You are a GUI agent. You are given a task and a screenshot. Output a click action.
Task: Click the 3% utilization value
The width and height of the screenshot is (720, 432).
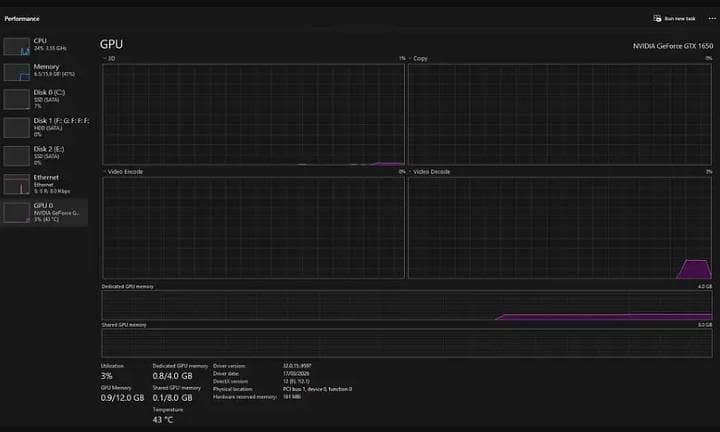(x=107, y=376)
